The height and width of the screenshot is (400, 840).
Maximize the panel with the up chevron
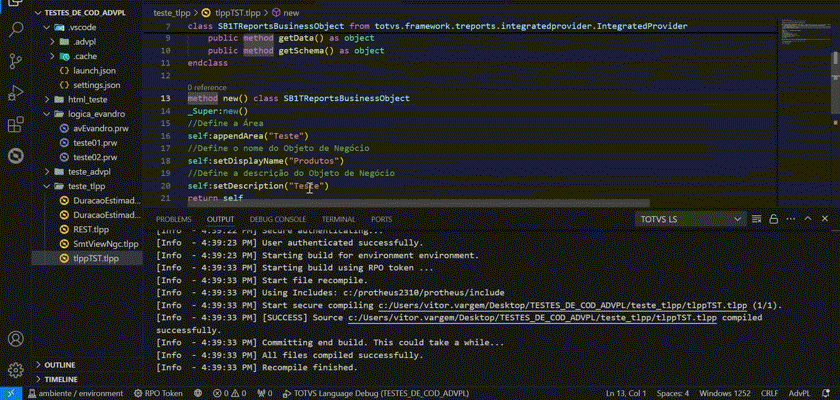coord(808,218)
